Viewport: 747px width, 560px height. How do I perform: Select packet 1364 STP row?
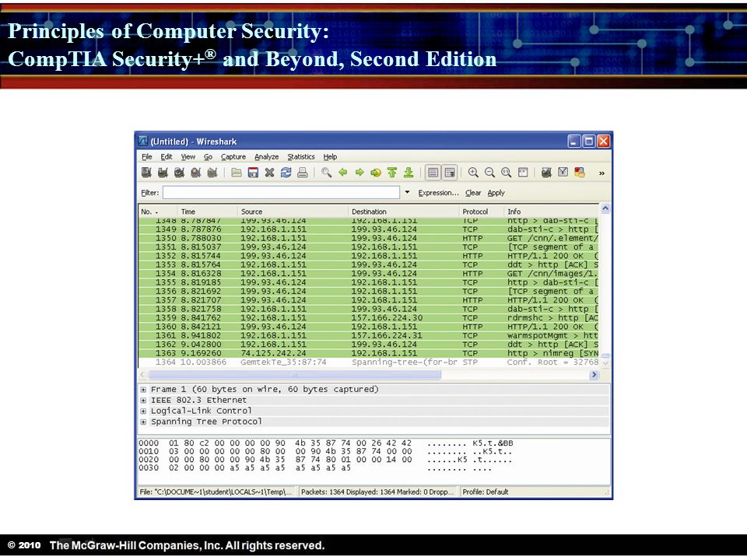369,362
